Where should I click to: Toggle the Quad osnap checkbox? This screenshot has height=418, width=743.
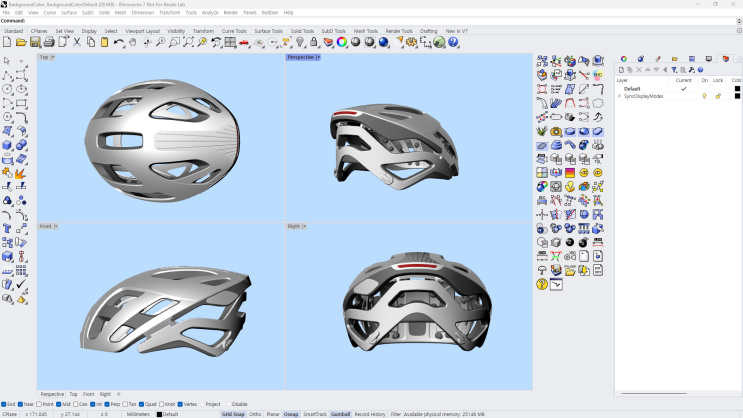tap(141, 404)
